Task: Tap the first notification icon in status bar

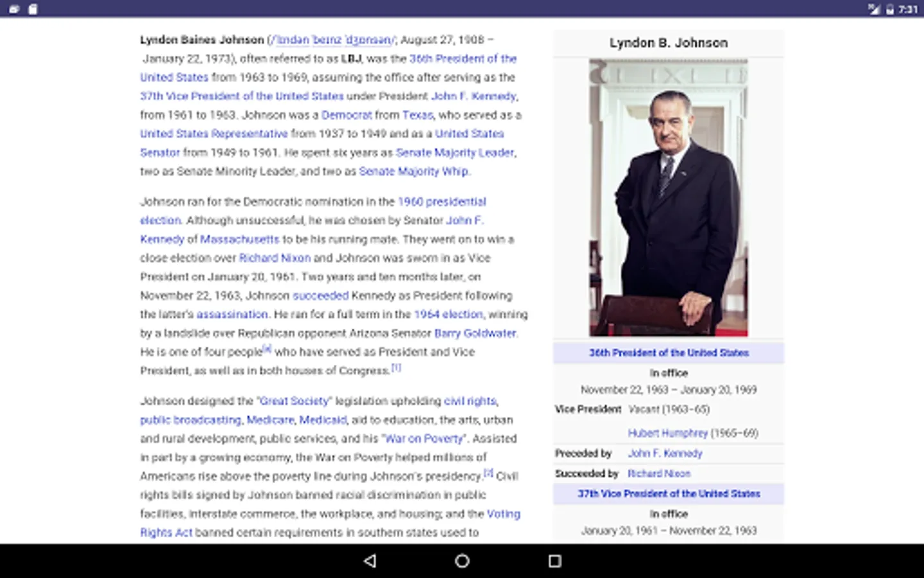Action: click(x=14, y=9)
